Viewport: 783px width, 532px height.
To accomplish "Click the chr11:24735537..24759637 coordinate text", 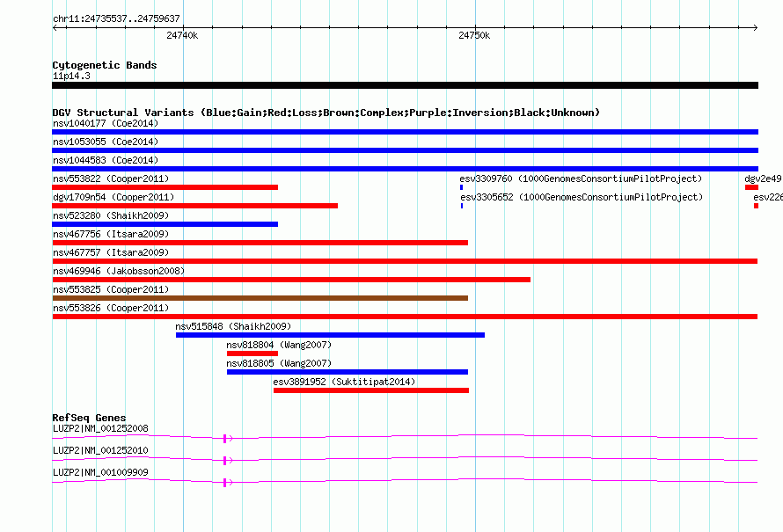I will (116, 18).
